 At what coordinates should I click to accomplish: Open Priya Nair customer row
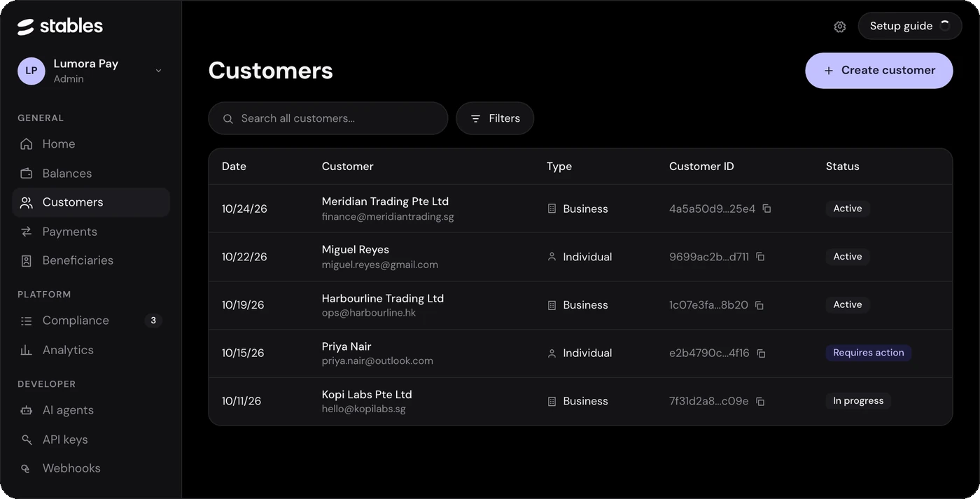[x=580, y=353]
